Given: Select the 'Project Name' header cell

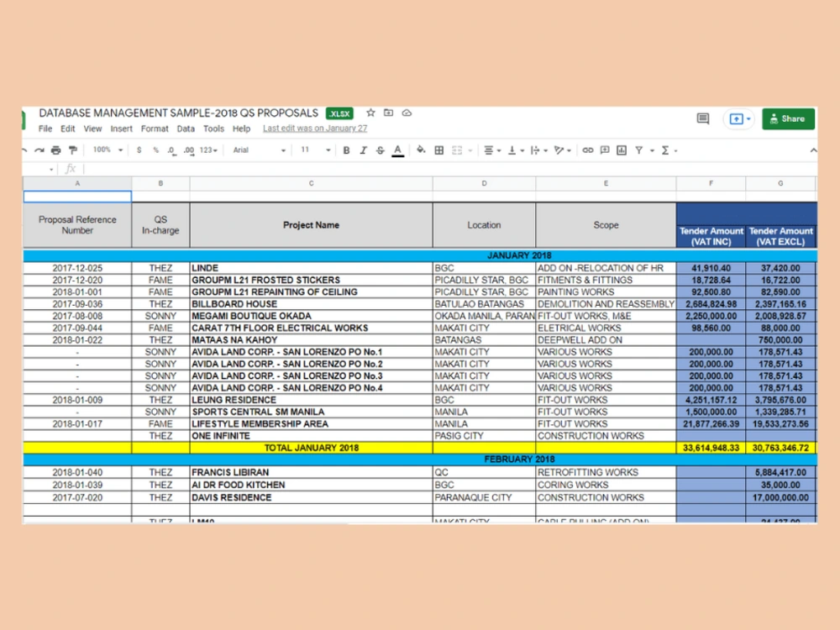Looking at the screenshot, I should (312, 225).
